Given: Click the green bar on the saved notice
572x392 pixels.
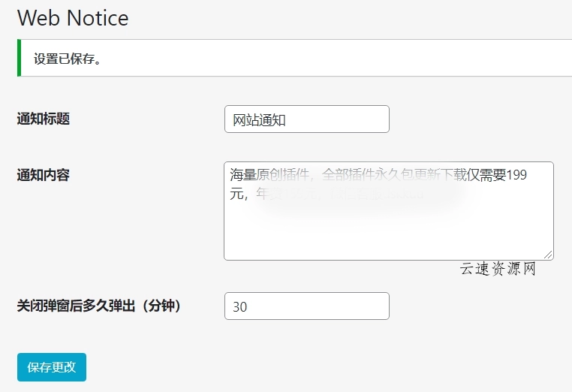Looking at the screenshot, I should click(19, 59).
